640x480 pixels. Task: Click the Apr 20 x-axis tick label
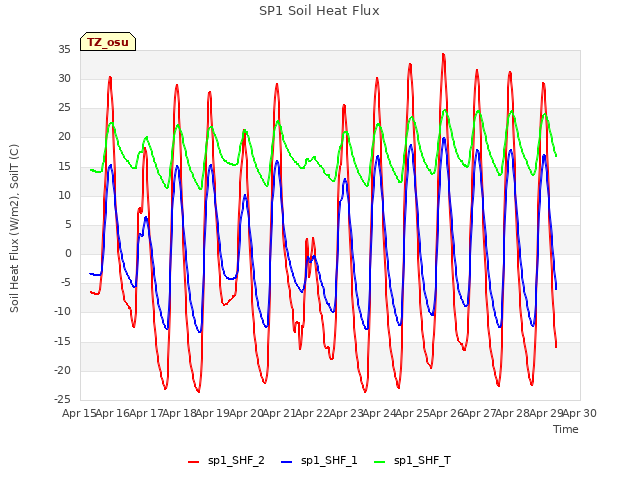tap(246, 413)
